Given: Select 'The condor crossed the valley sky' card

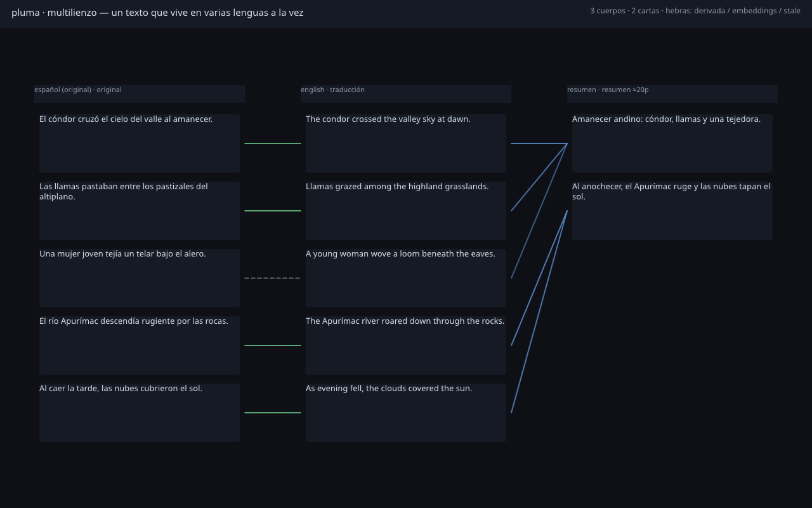Looking at the screenshot, I should [406, 144].
